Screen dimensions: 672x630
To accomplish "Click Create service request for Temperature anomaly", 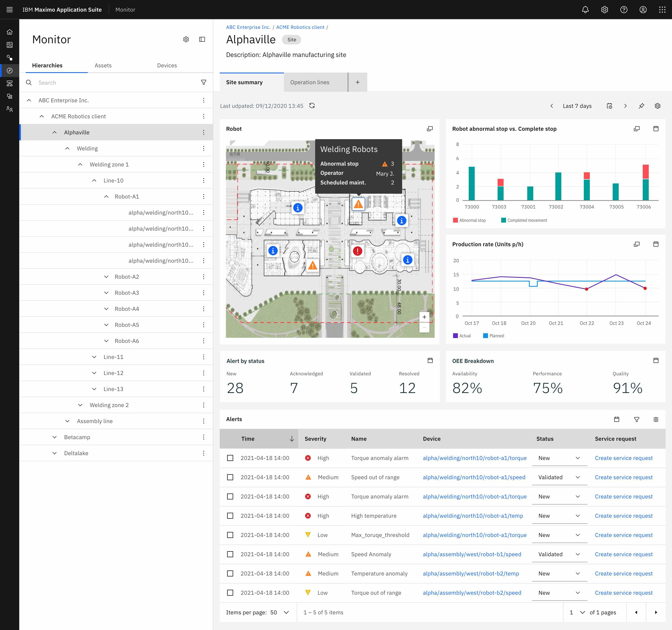I will click(624, 573).
